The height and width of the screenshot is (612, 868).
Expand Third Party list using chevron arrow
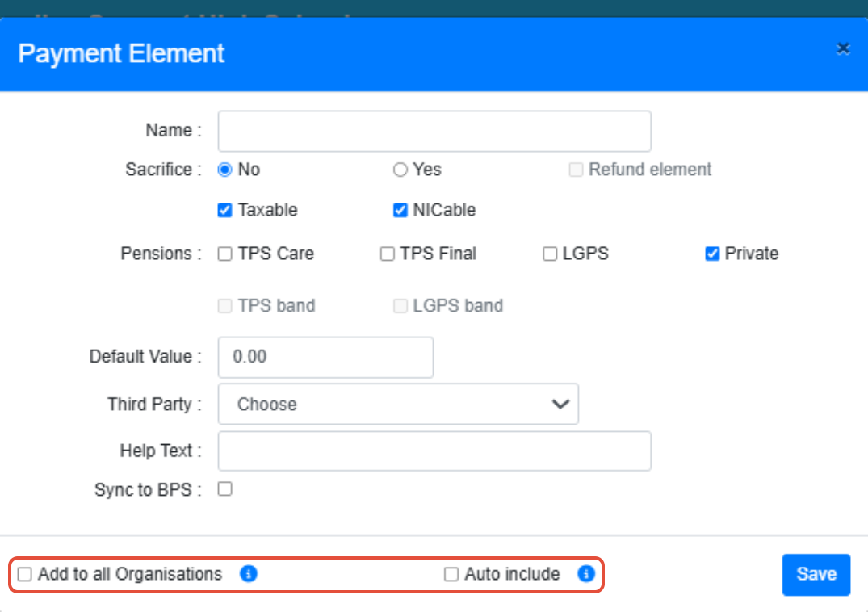tap(560, 404)
